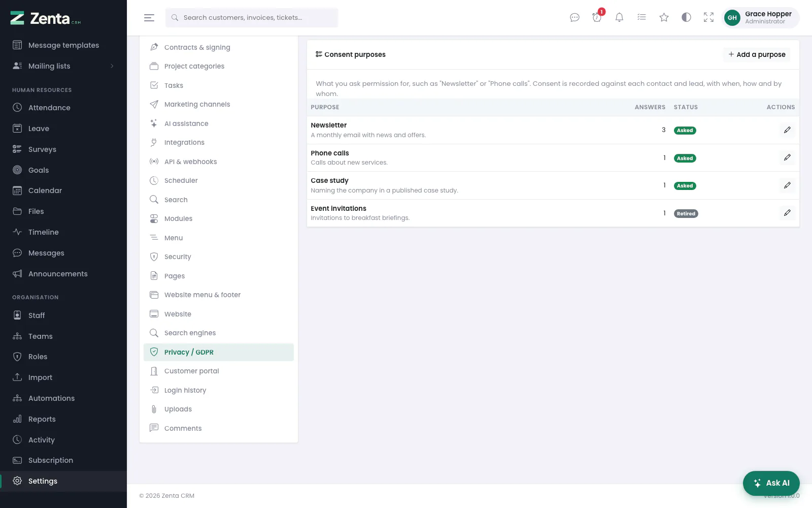Expand the Mailing lists submenu chevron
This screenshot has width=812, height=508.
[x=112, y=66]
